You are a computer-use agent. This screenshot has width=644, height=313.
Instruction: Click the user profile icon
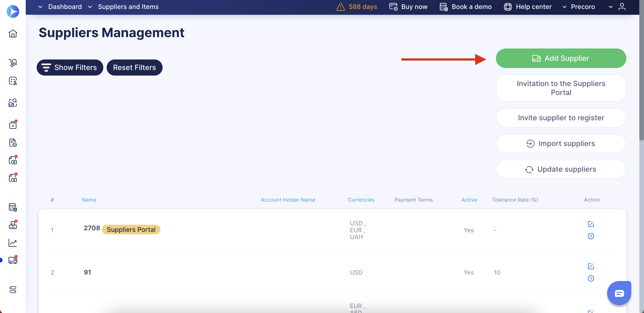point(622,7)
